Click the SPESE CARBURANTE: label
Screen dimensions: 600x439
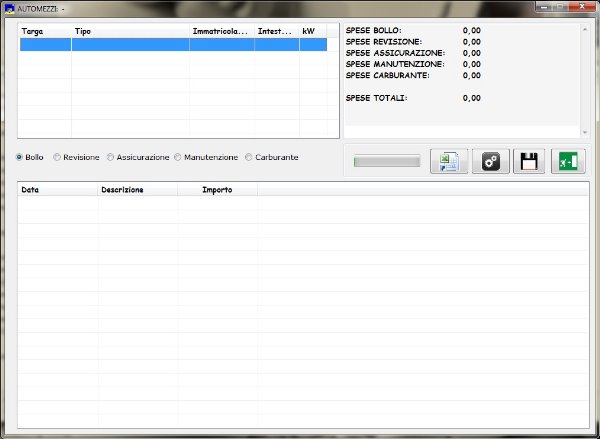click(x=388, y=75)
